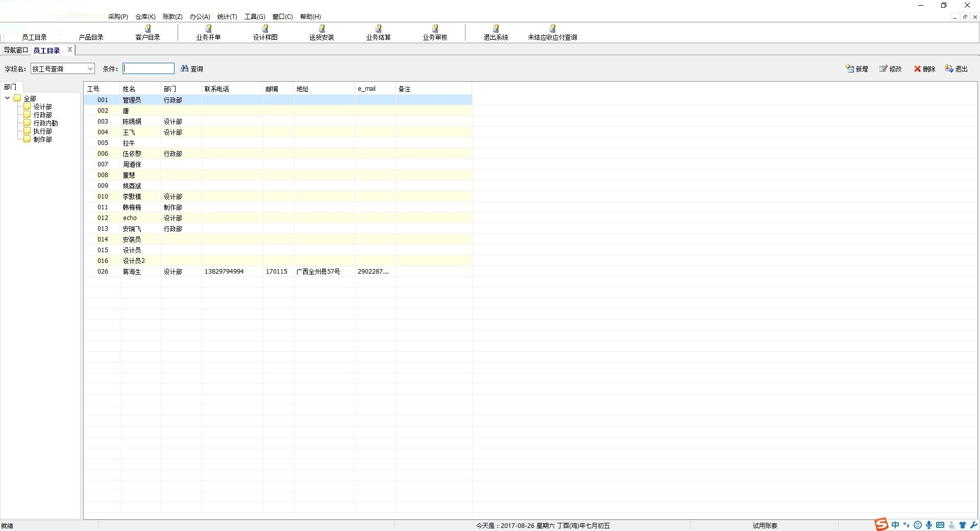Click phone number 13829794994
The width and height of the screenshot is (980, 531).
(224, 272)
